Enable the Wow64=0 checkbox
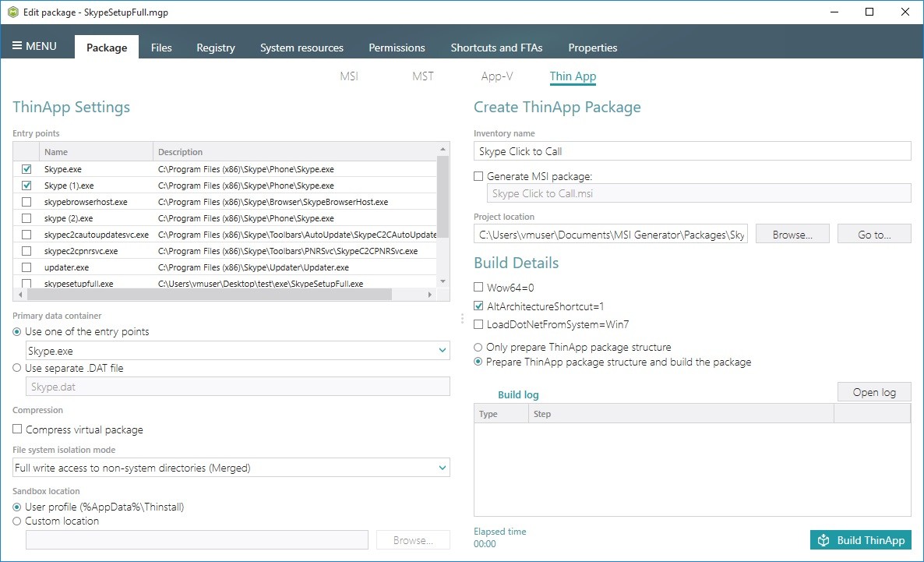 (x=478, y=287)
